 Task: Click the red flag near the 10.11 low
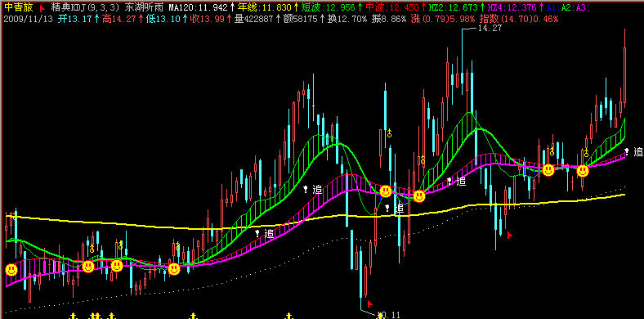369,303
